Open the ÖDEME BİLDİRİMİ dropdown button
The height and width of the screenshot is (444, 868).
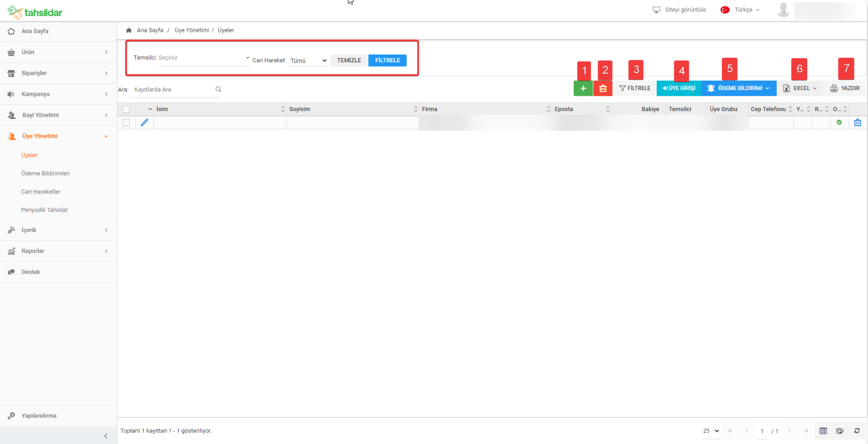[739, 88]
